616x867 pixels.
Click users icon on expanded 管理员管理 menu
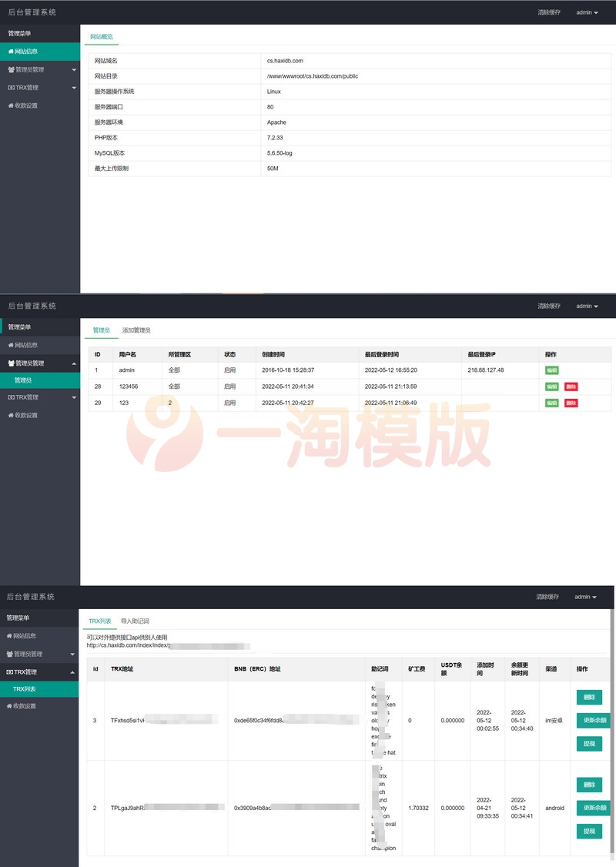click(x=11, y=363)
